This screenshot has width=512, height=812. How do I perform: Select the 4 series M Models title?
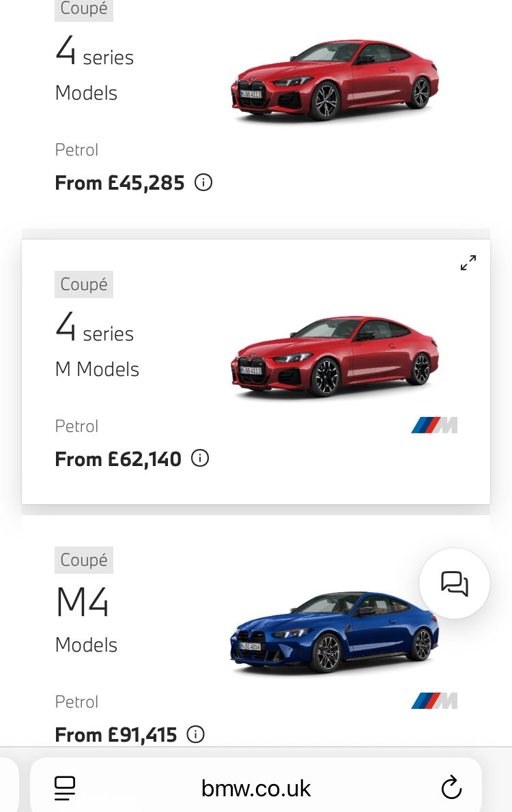[x=97, y=348]
